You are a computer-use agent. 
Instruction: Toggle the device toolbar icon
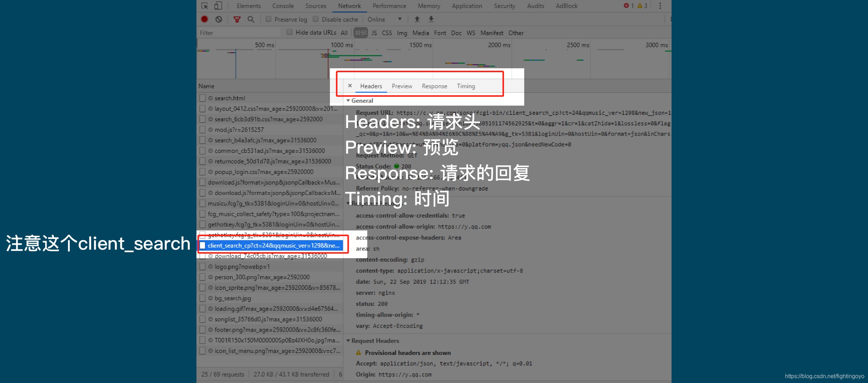coord(218,6)
